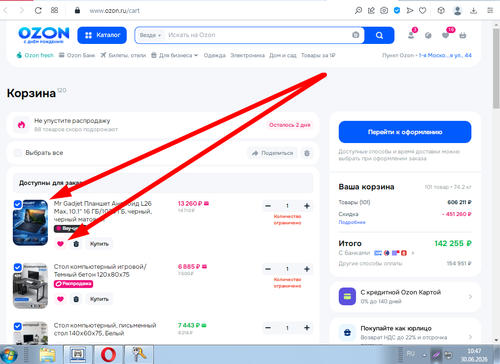
Task: Expand С банками payment options chevron
Action: click(413, 253)
